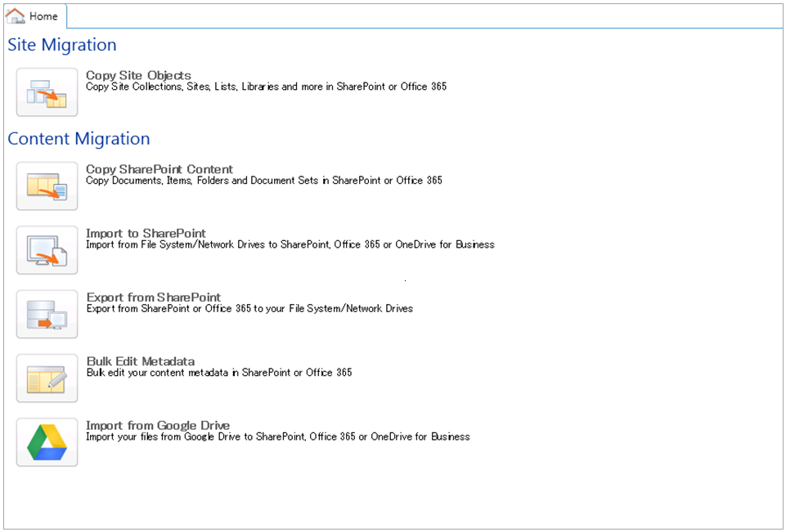Click the "Copy Site Objects" title text
The height and width of the screenshot is (532, 786).
(x=138, y=75)
